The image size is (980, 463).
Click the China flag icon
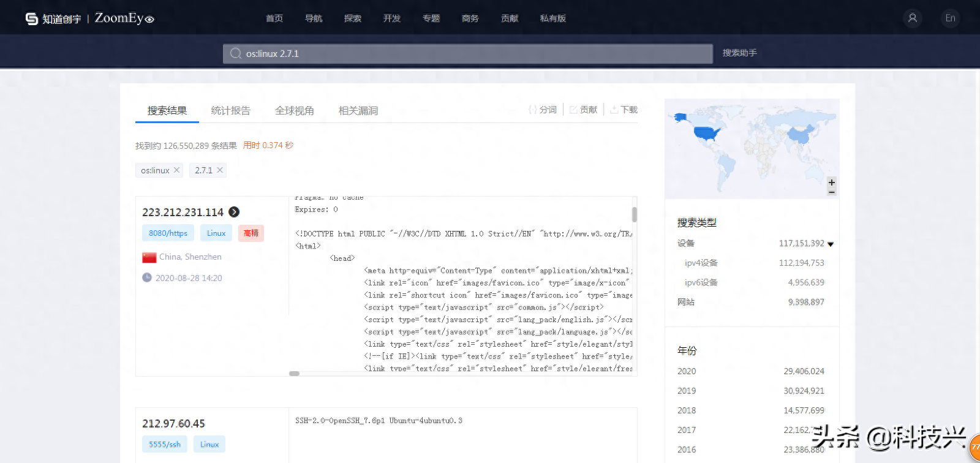coord(149,257)
